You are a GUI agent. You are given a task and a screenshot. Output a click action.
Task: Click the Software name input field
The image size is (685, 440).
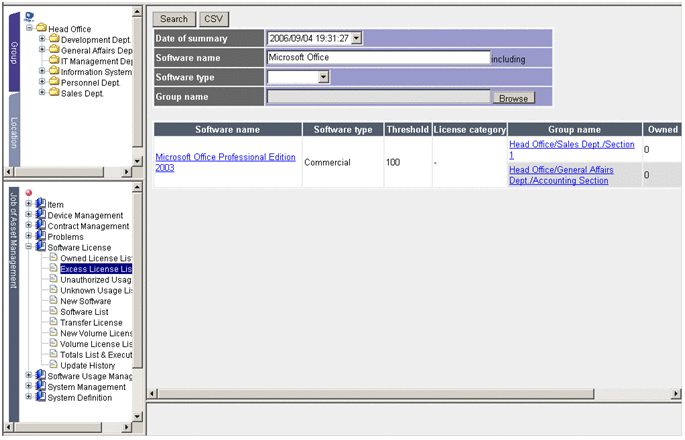(x=378, y=57)
